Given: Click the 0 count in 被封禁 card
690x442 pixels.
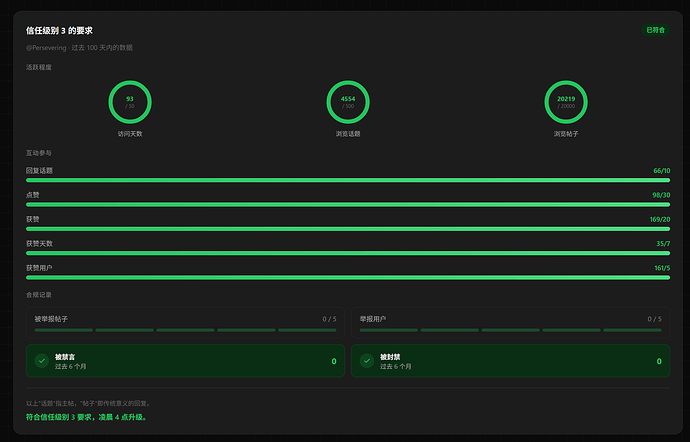Looking at the screenshot, I should [x=659, y=361].
